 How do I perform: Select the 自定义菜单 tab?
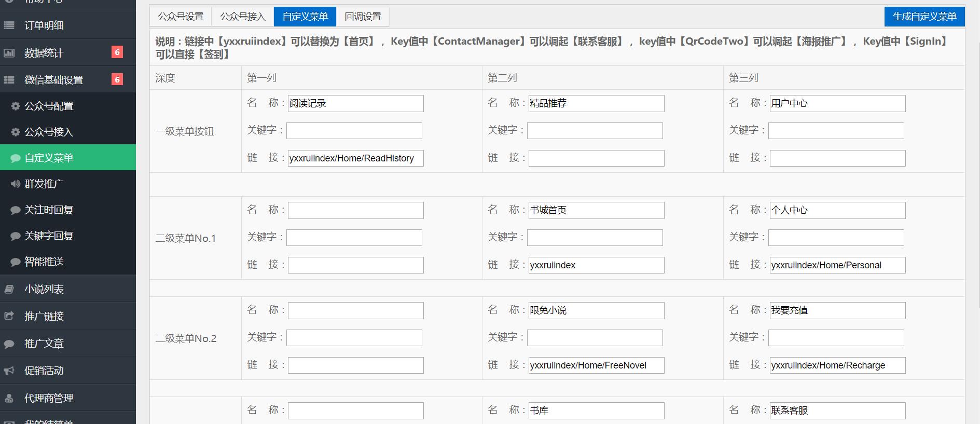pos(305,17)
